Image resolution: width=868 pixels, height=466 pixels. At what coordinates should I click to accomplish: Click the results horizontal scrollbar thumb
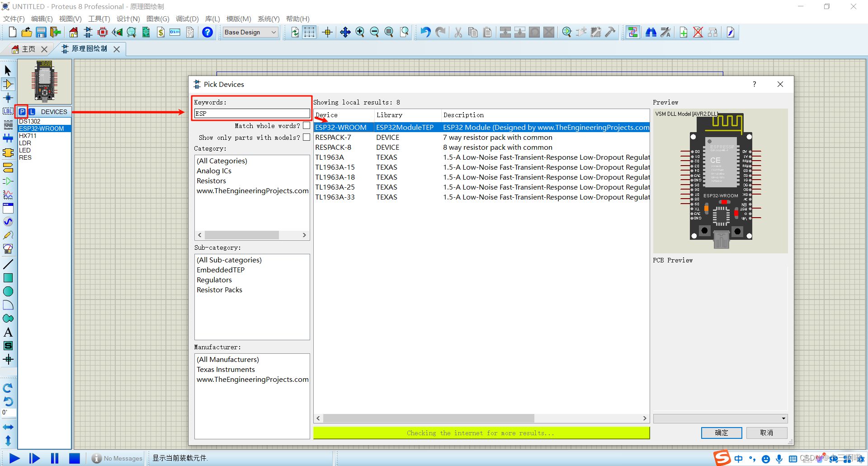click(429, 418)
